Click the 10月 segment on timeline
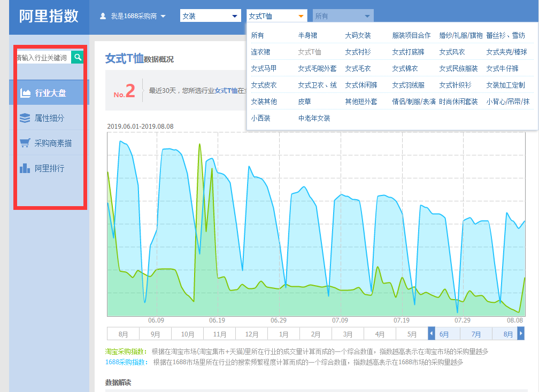The image size is (539, 392). point(187,334)
